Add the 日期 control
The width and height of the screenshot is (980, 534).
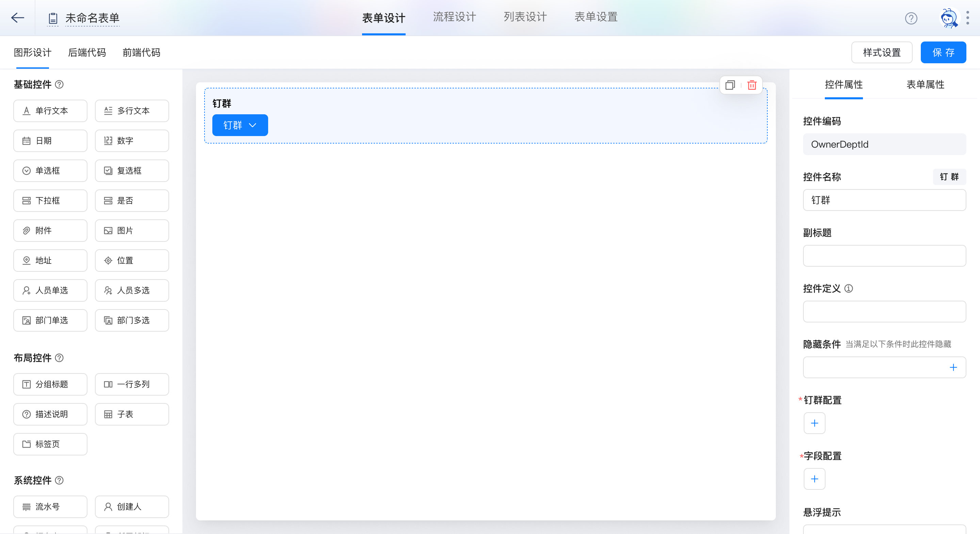[x=50, y=141]
